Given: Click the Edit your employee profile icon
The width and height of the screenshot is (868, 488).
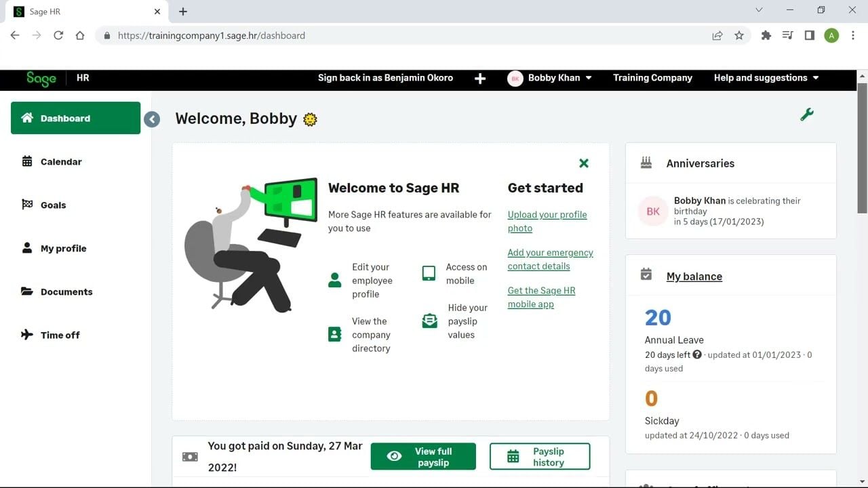Looking at the screenshot, I should tap(335, 280).
